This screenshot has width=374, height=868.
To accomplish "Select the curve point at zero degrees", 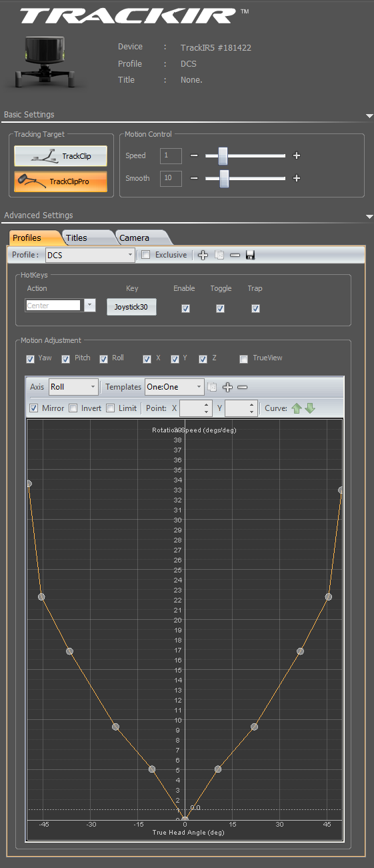I will [185, 819].
